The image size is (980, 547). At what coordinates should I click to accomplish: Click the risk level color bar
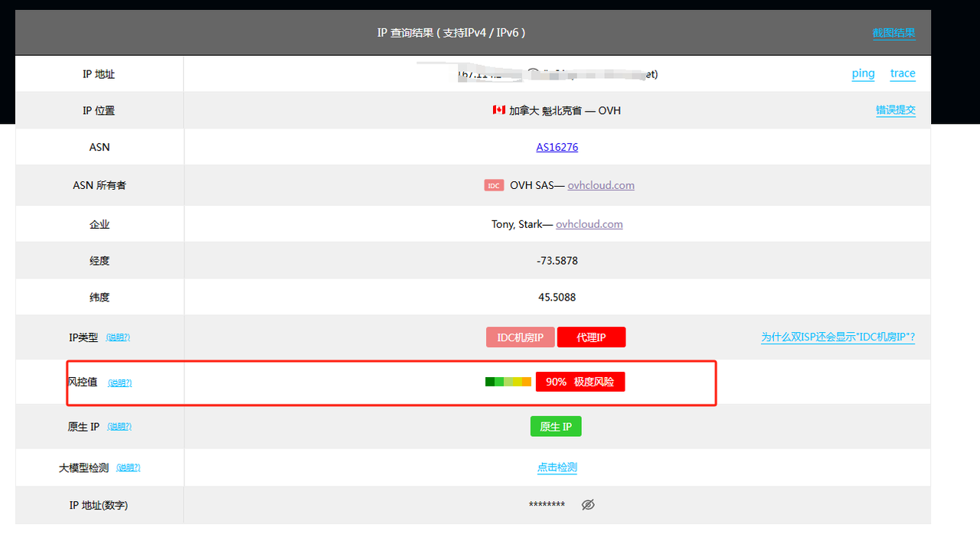[x=508, y=382]
